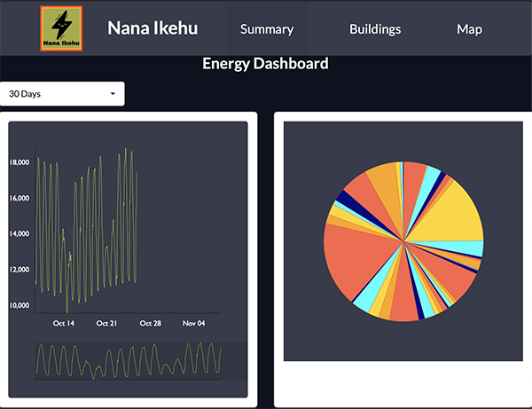Screen dimensions: 532x409
Task: Click the Oct 21 axis label
Action: [x=106, y=323]
